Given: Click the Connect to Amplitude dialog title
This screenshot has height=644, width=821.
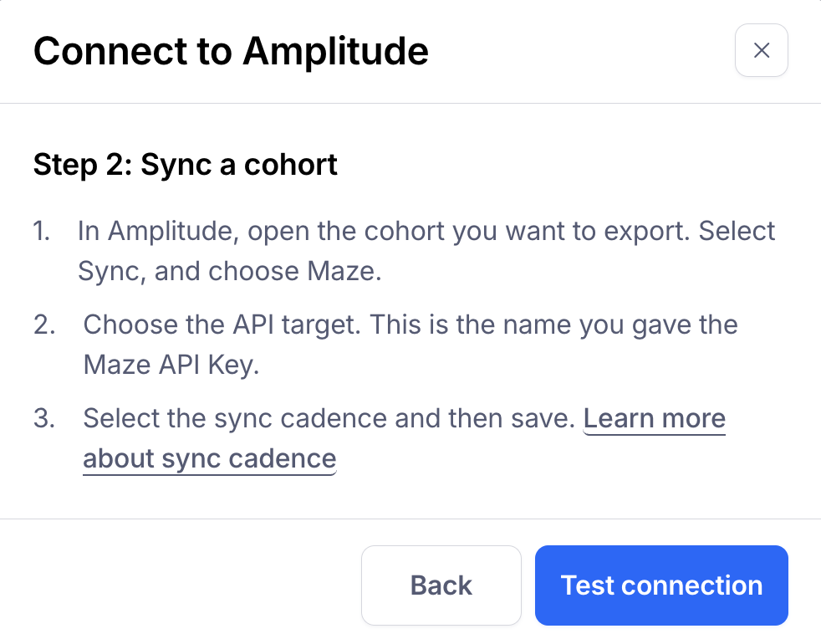Looking at the screenshot, I should point(231,52).
